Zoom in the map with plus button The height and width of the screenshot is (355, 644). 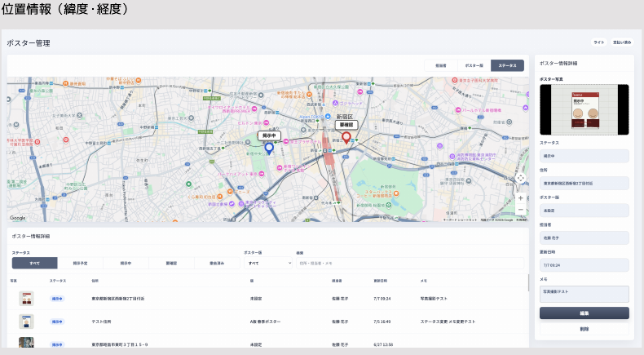[x=520, y=197]
